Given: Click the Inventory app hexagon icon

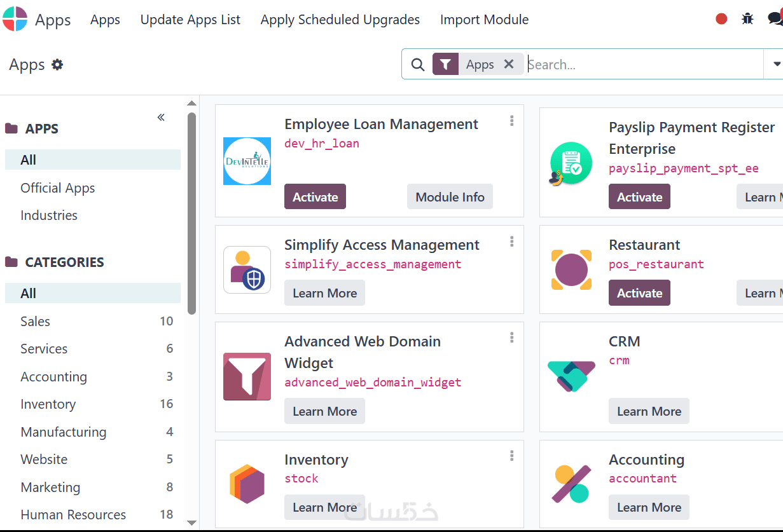Looking at the screenshot, I should click(x=247, y=484).
